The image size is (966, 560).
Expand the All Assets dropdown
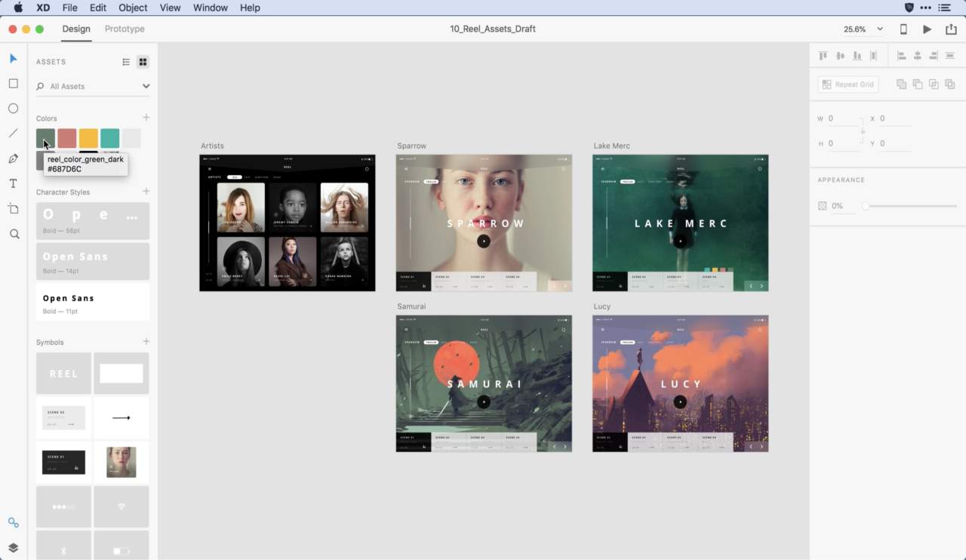[x=146, y=86]
